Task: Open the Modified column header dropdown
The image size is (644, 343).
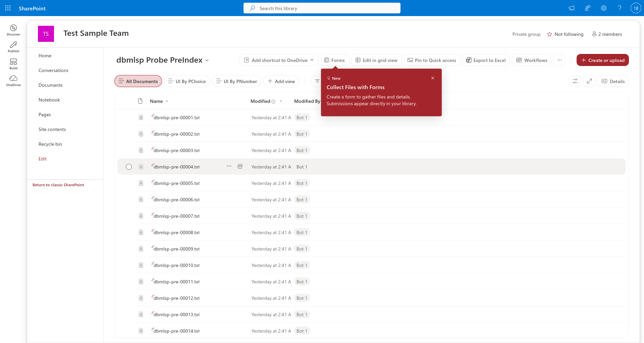Action: point(266,101)
